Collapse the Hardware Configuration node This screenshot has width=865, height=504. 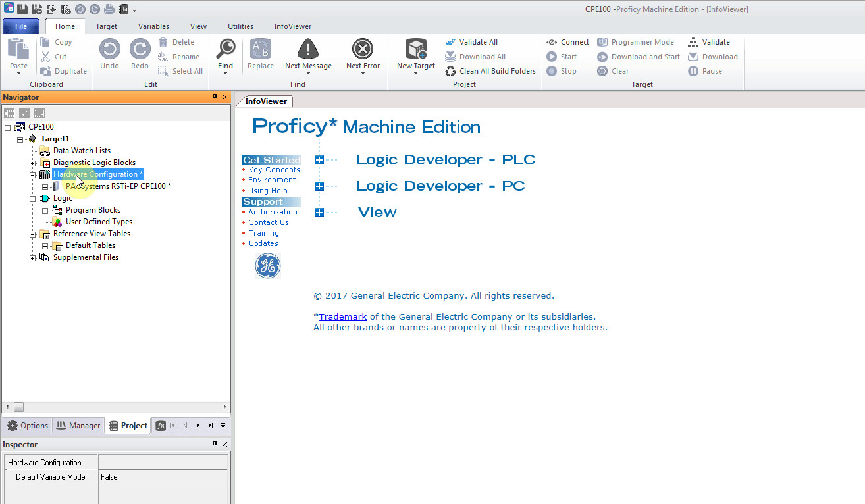pyautogui.click(x=33, y=175)
